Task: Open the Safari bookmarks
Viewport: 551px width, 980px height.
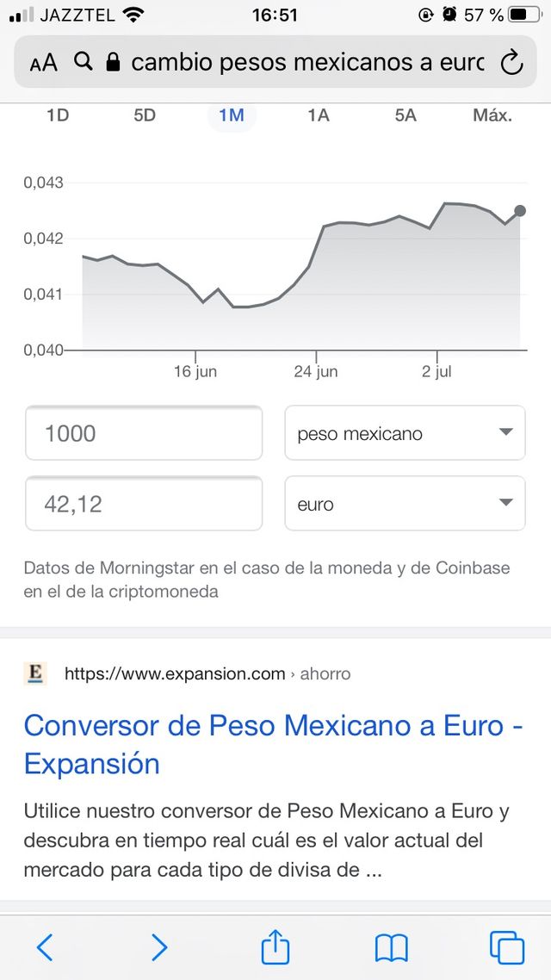Action: 391,947
